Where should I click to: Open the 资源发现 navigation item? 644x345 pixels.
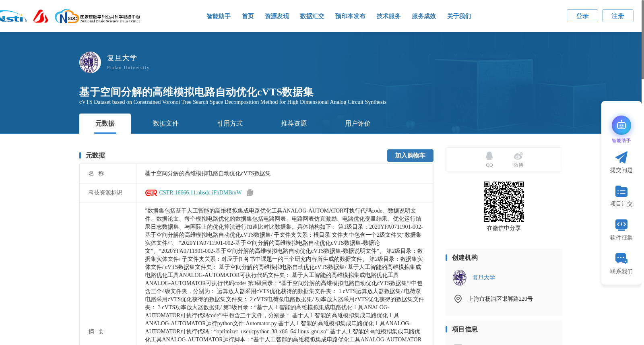[277, 16]
